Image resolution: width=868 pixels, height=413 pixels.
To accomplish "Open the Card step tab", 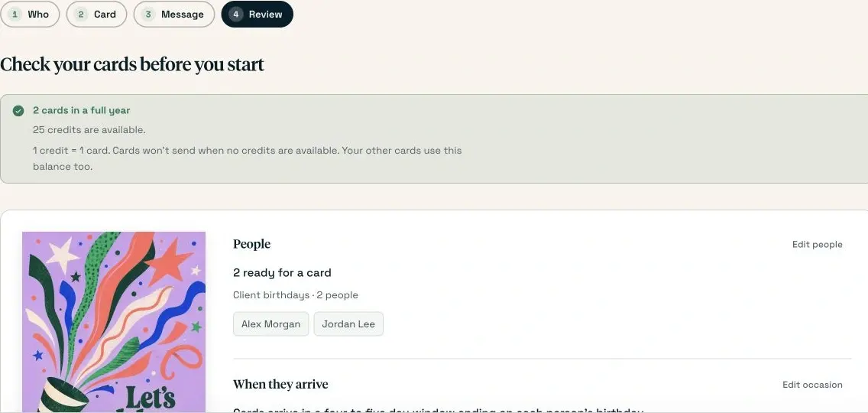I will 96,15.
